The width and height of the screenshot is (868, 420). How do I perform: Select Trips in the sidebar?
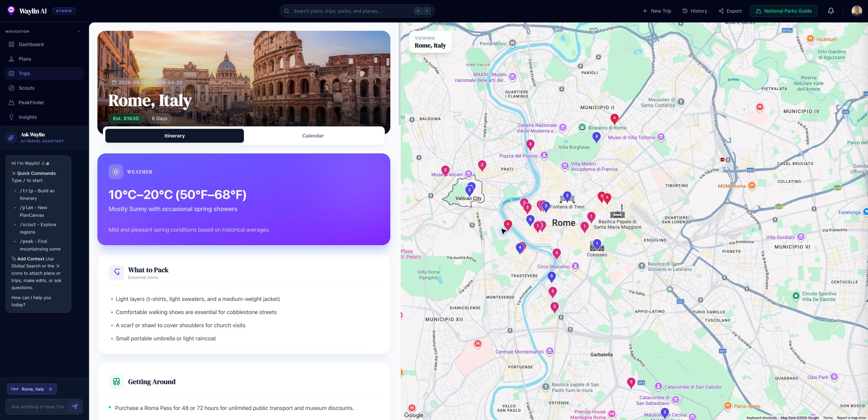(44, 73)
